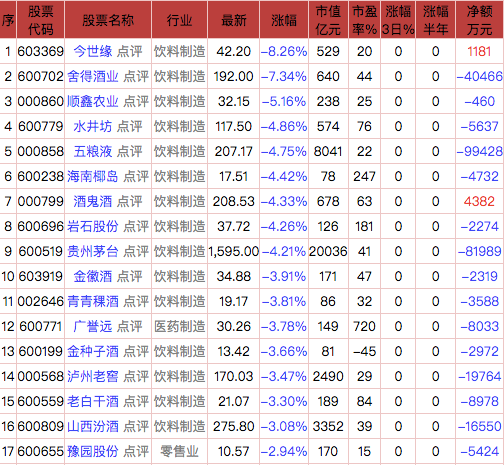Open the 老白干酒 stock link
Screen dimensions: 504x465
[x=93, y=401]
